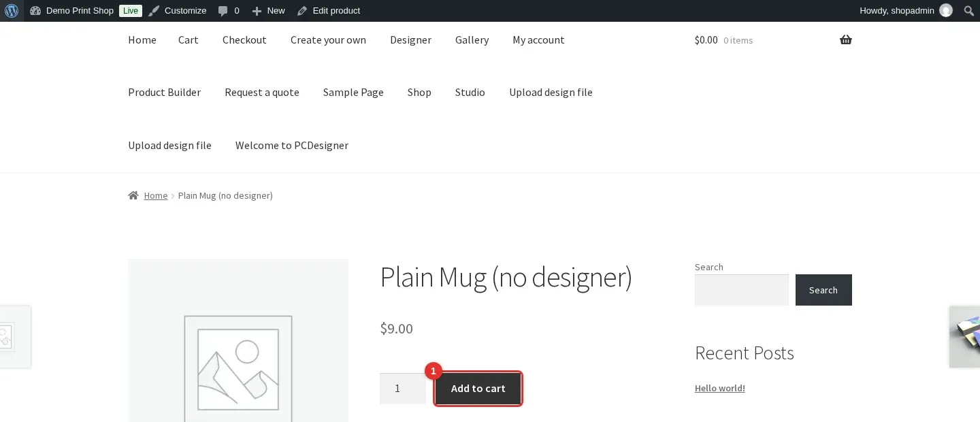The width and height of the screenshot is (980, 422).
Task: Open Demo Print Shop dashboard link
Action: tap(72, 10)
